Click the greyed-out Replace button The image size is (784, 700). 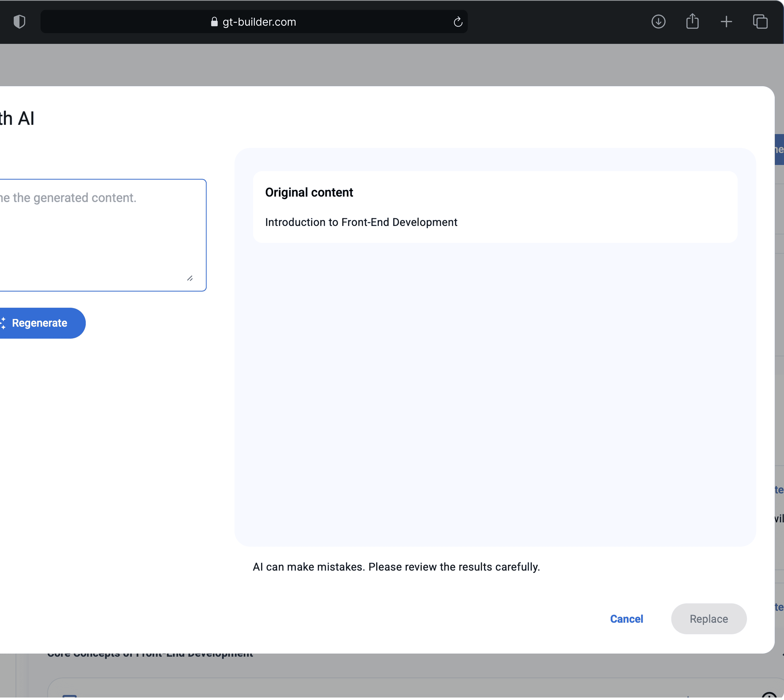[x=709, y=619]
